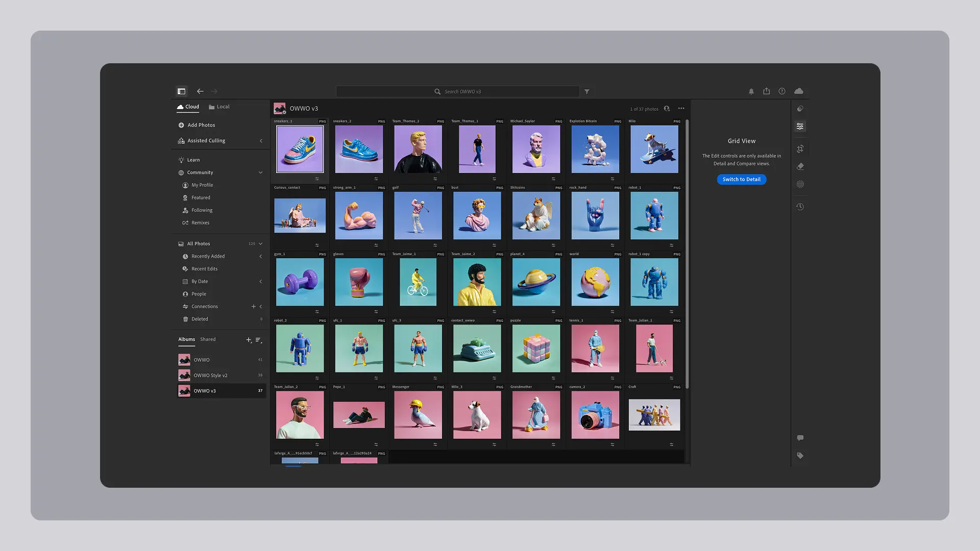Select the Crop and Rotate tool
Screen dimensions: 980x551
[x=800, y=148]
